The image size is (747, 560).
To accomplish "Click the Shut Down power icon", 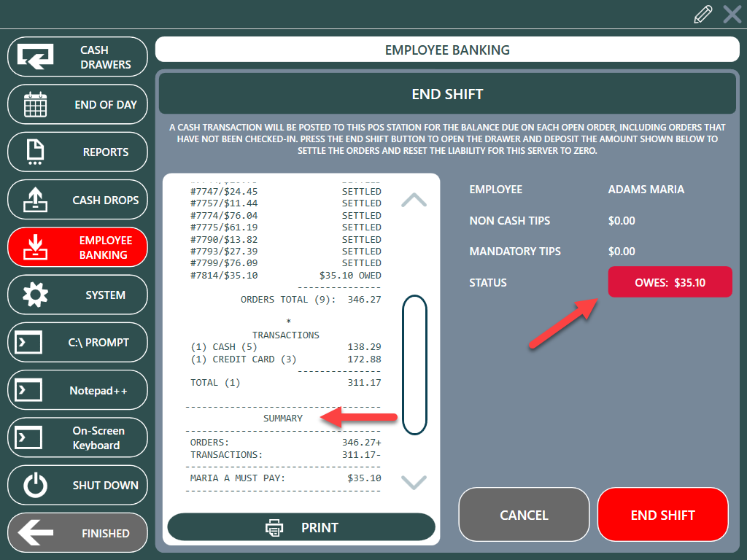I will click(35, 486).
